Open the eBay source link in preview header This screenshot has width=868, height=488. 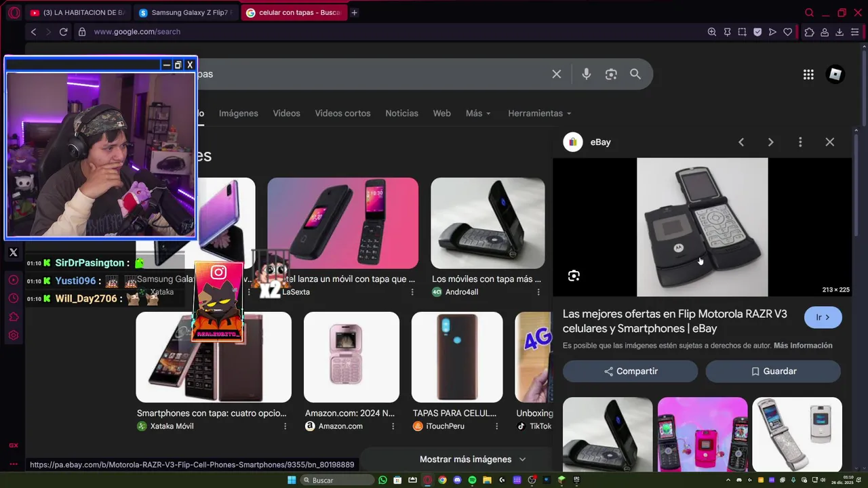click(587, 142)
